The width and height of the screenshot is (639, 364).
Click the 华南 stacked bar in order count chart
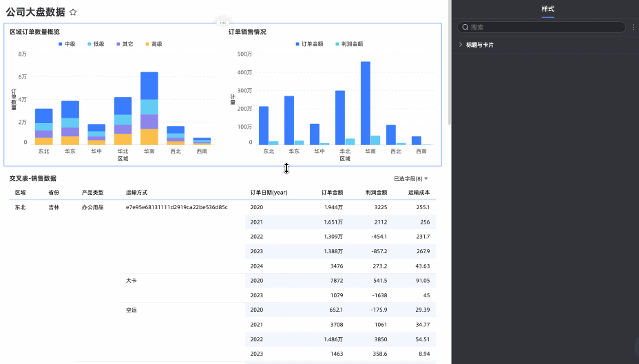click(149, 108)
